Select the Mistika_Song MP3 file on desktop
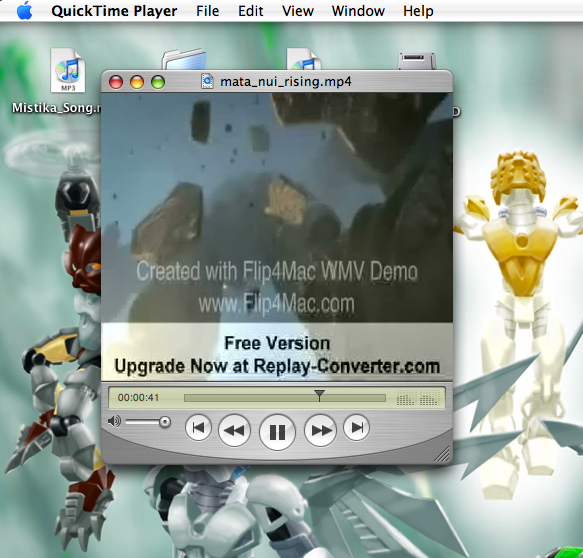The image size is (583, 558). pyautogui.click(x=68, y=70)
